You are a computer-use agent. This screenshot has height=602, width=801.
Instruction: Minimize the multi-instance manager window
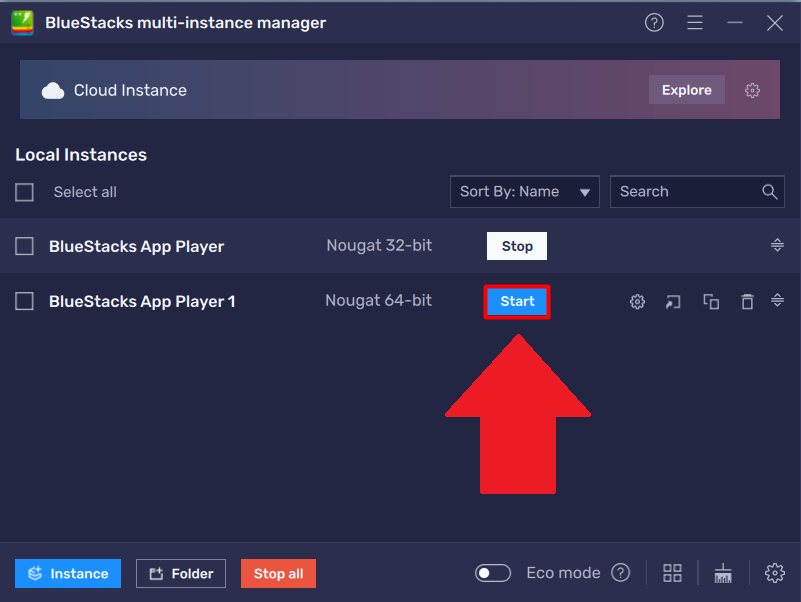(735, 22)
